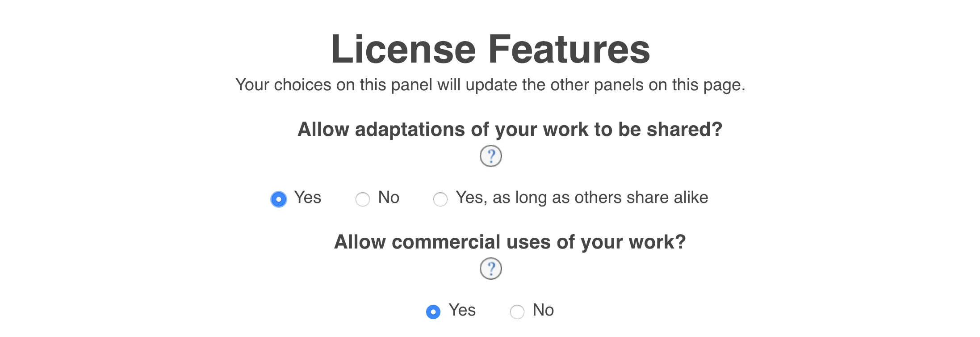
Task: Open the help question mark under commercial question
Action: point(491,269)
